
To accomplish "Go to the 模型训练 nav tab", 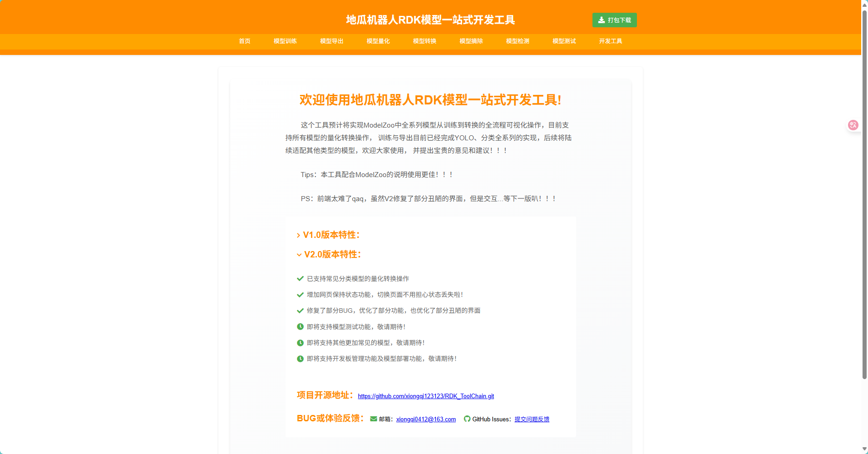I will (x=285, y=41).
